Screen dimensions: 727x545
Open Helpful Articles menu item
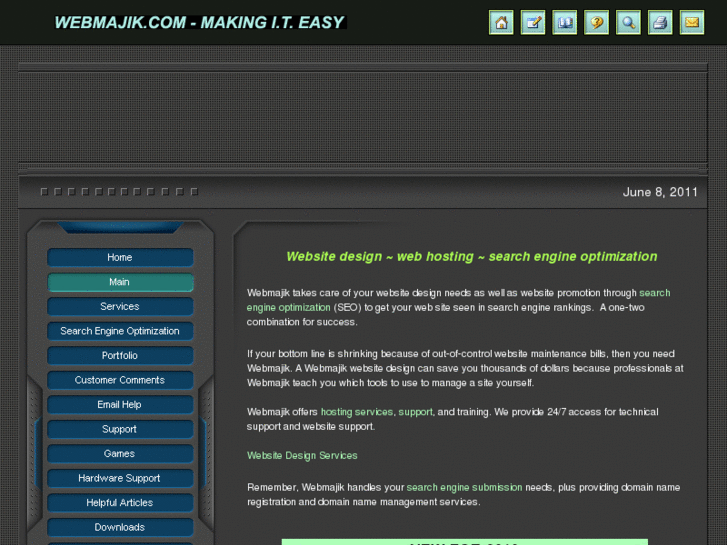pyautogui.click(x=120, y=503)
